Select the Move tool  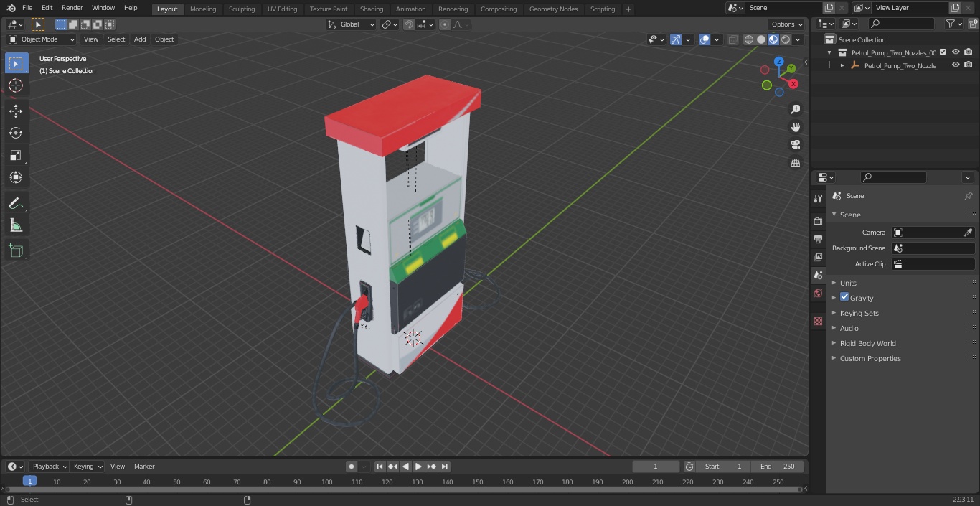pyautogui.click(x=16, y=111)
